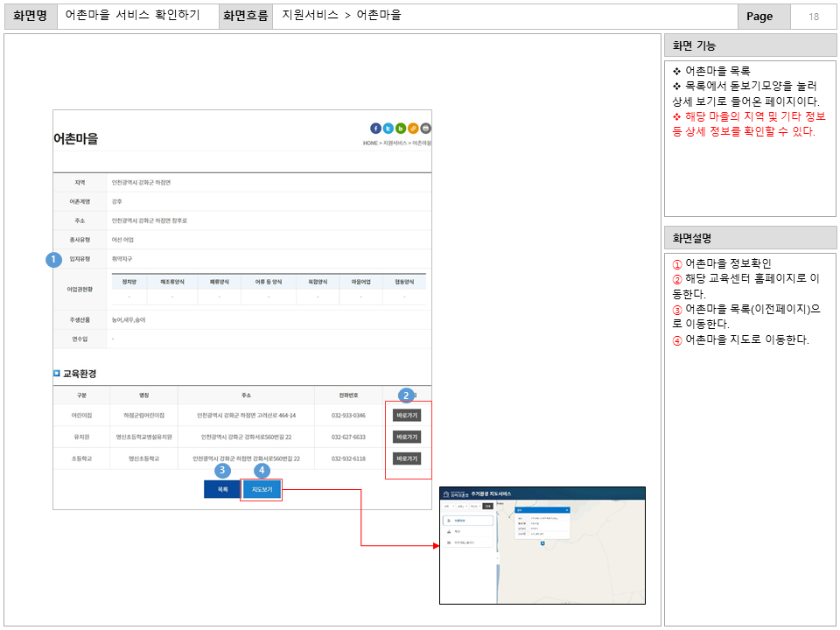840x630 pixels.
Task: Select the third item in map sidebar list
Action: (x=467, y=542)
